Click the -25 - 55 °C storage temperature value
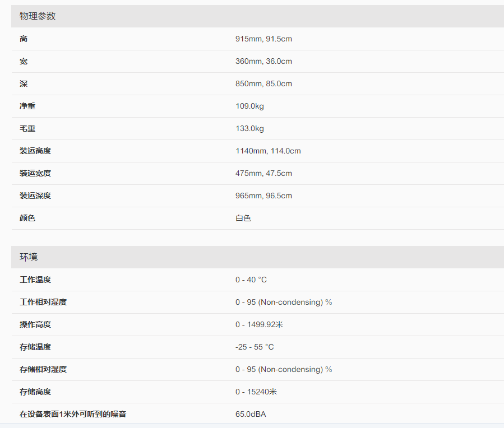Screen dimensions: 504x428 point(255,347)
